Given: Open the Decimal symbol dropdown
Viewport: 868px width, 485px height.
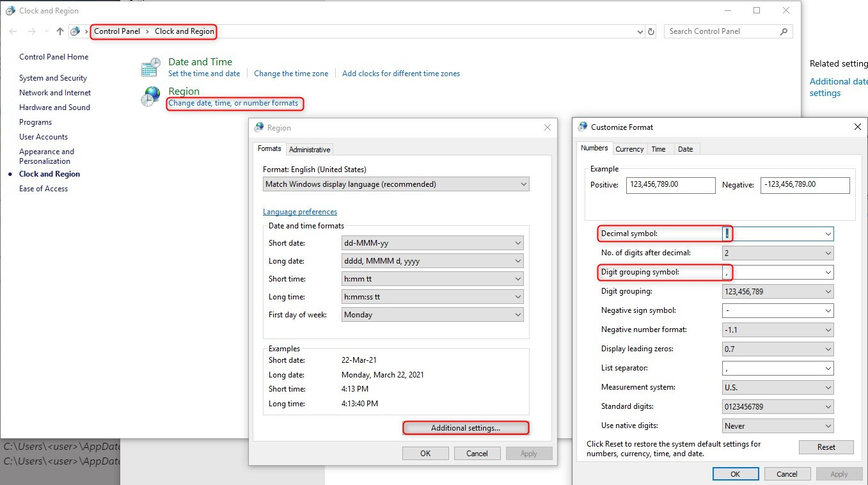Looking at the screenshot, I should pos(828,234).
